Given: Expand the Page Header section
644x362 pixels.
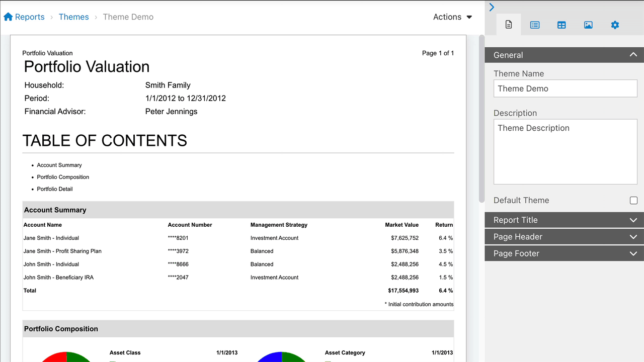Looking at the screenshot, I should (565, 236).
